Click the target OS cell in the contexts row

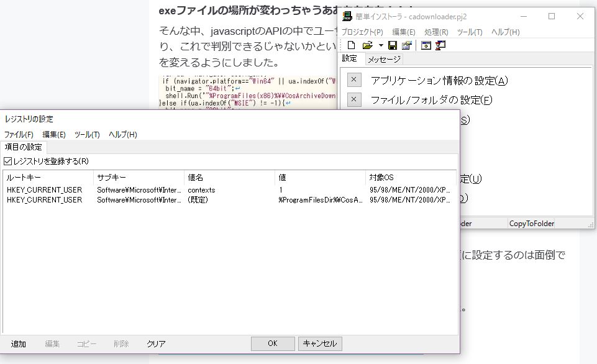(409, 190)
